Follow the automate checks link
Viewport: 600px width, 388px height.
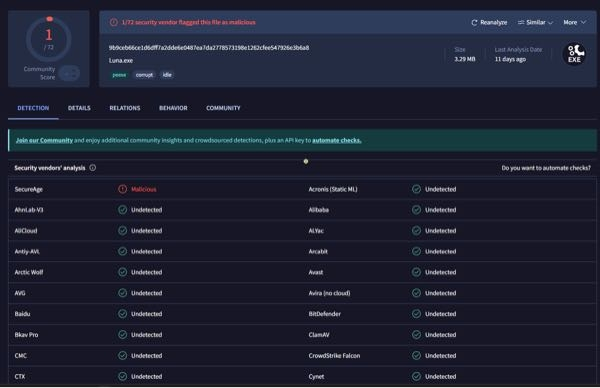pos(337,140)
